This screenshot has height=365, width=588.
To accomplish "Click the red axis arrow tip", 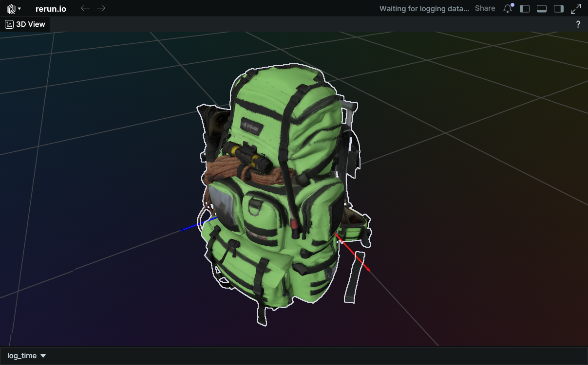I will pyautogui.click(x=368, y=270).
